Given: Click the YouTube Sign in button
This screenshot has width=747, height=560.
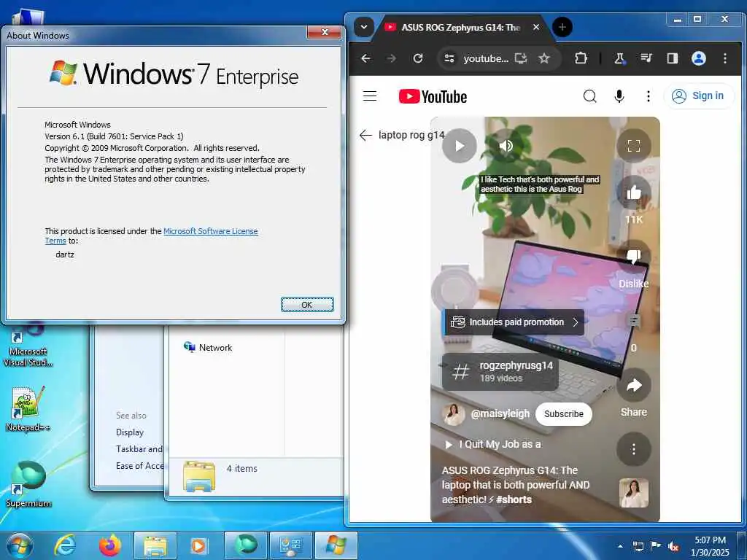Looking at the screenshot, I should pos(698,96).
